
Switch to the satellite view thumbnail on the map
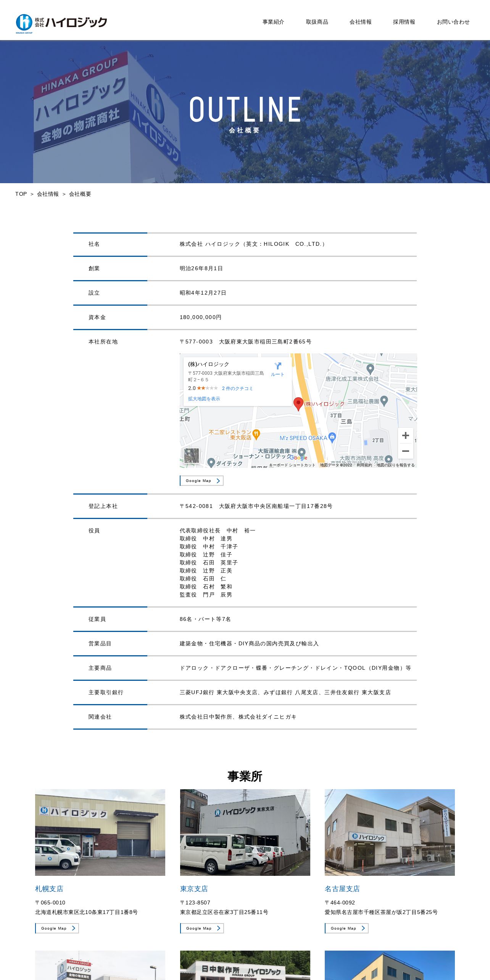(x=192, y=456)
